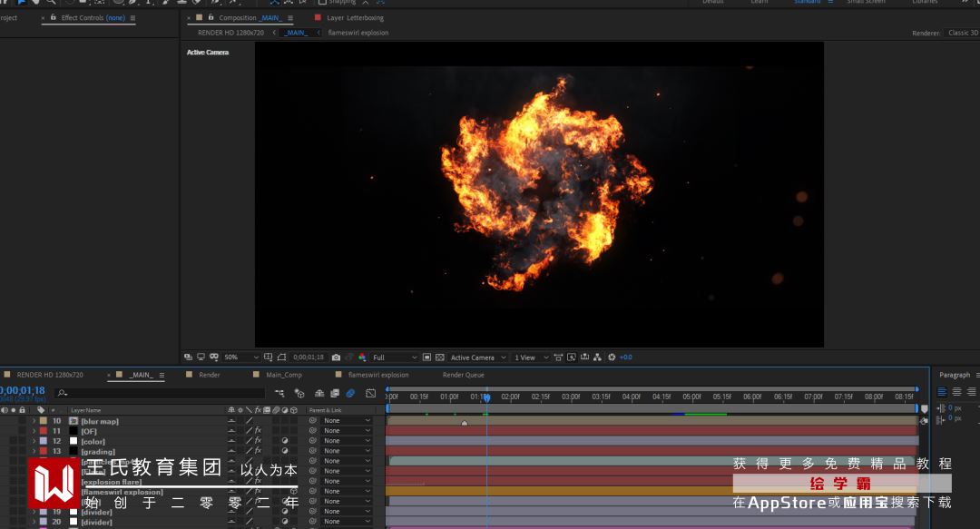Open the graph editor in the timeline
980x529 pixels.
[370, 393]
